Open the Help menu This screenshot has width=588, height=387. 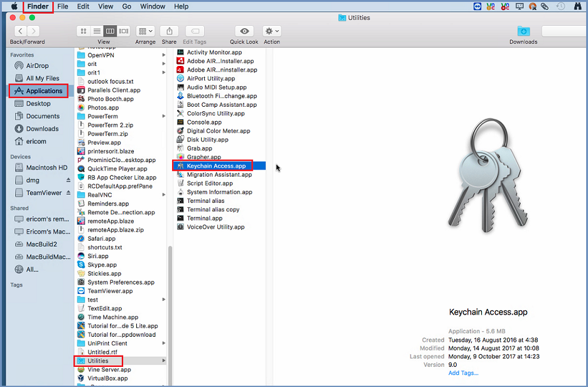click(181, 6)
